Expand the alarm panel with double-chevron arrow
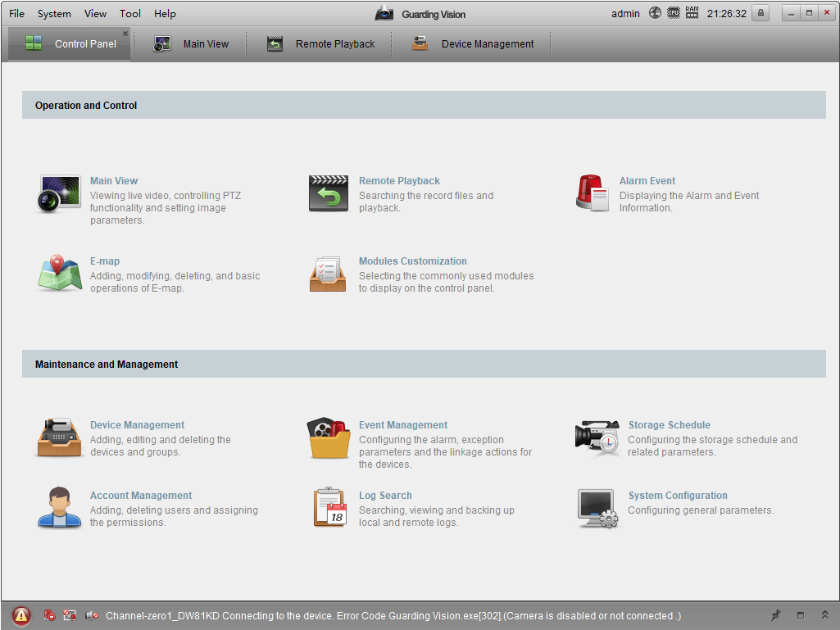Image resolution: width=840 pixels, height=630 pixels. [824, 615]
